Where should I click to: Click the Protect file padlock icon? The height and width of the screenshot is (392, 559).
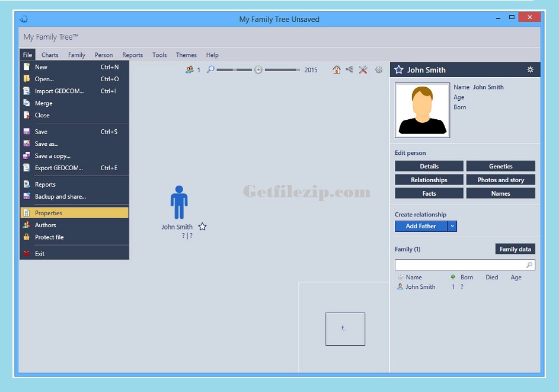27,237
